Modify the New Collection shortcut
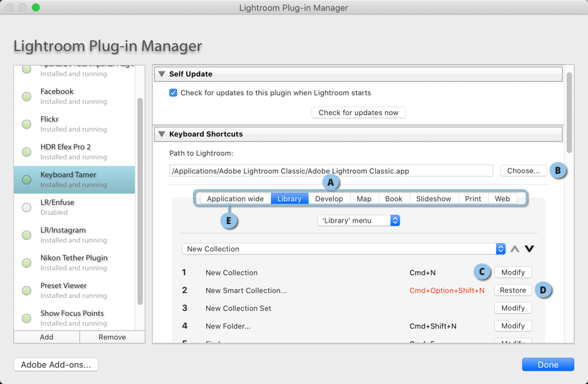588x384 pixels. click(513, 272)
